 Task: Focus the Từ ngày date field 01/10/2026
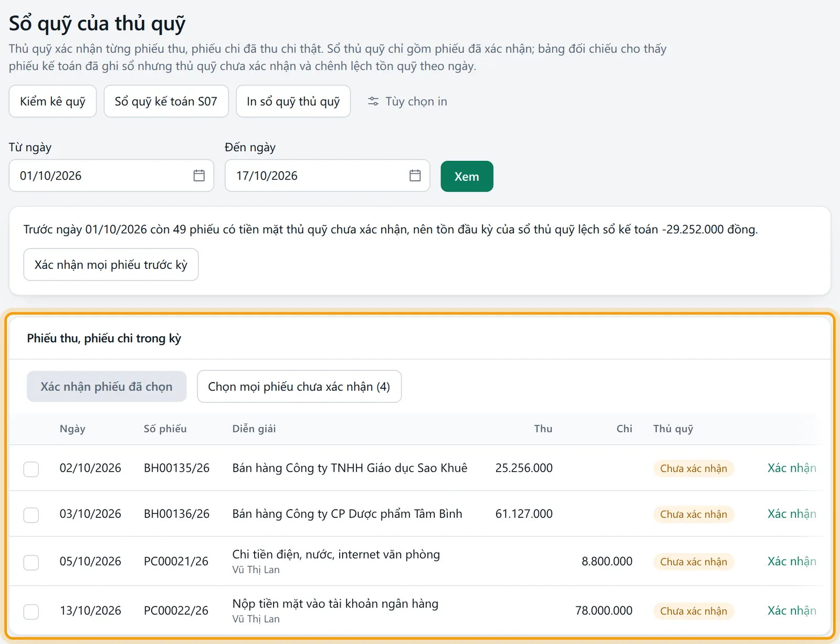111,175
